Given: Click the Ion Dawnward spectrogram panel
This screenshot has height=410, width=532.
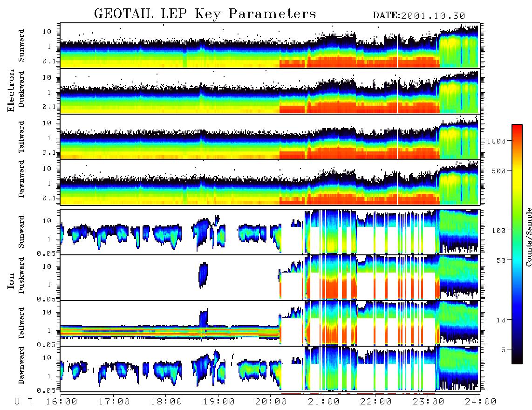Looking at the screenshot, I should click(270, 369).
